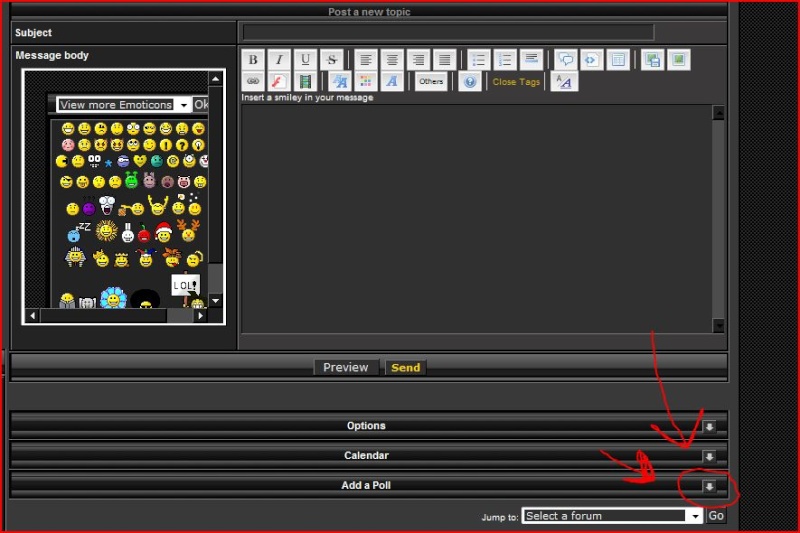Insert a Flash file

[279, 81]
